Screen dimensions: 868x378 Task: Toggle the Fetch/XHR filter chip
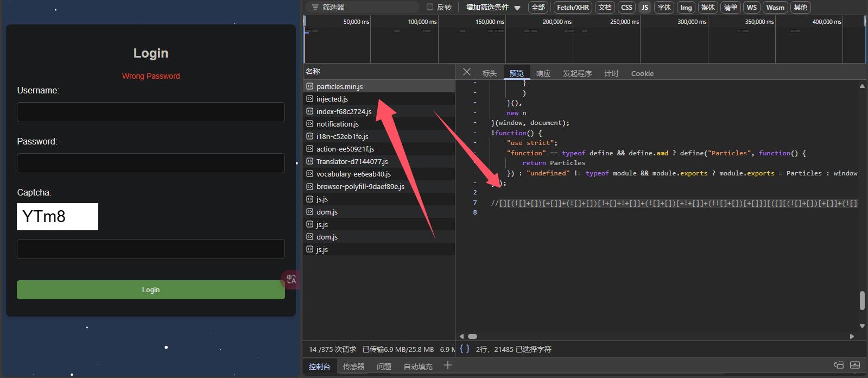pyautogui.click(x=573, y=7)
